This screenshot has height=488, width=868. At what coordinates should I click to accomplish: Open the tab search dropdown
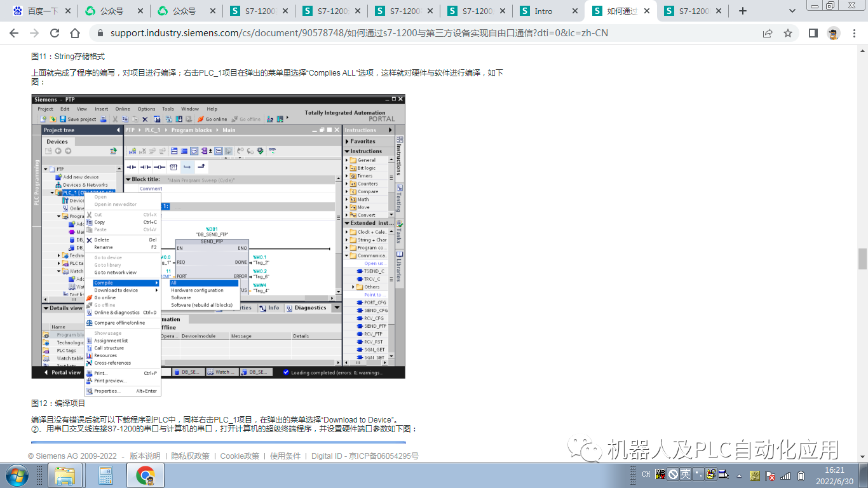(792, 11)
